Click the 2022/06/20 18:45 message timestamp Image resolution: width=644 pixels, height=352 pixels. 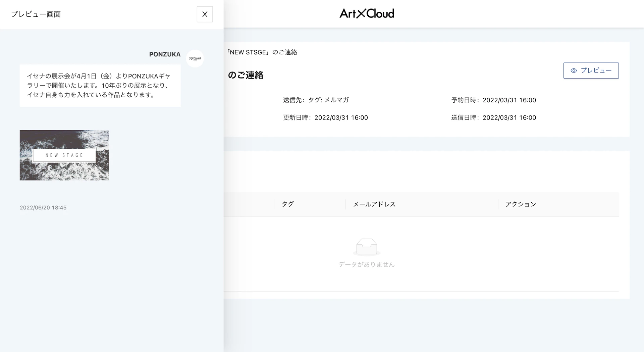pyautogui.click(x=43, y=208)
